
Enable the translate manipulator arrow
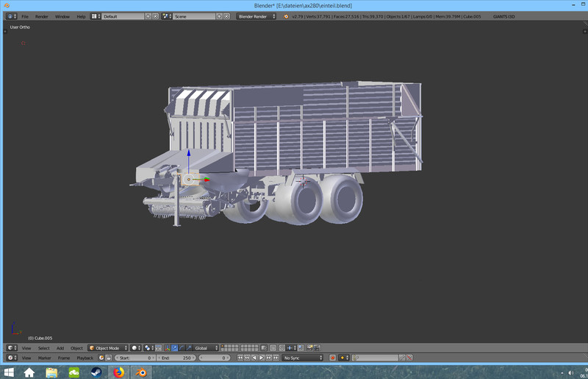tap(174, 347)
